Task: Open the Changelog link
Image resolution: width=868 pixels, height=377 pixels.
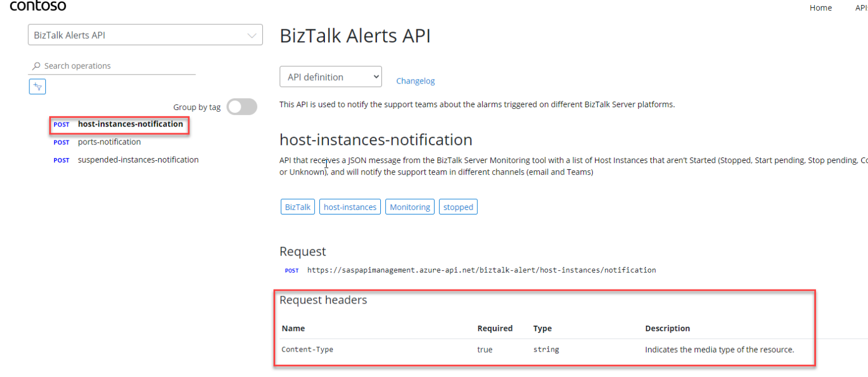Action: (x=415, y=81)
